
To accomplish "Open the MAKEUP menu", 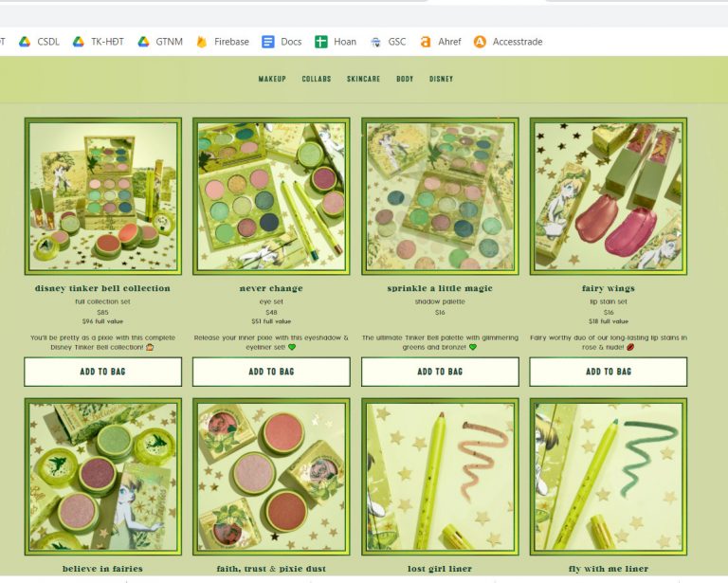I will pyautogui.click(x=272, y=79).
